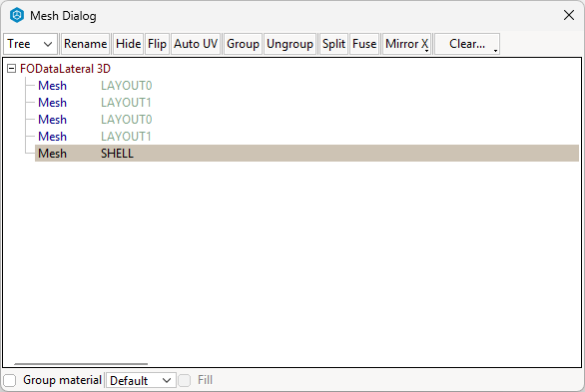Click the Rename button
This screenshot has width=585, height=392.
coord(85,44)
